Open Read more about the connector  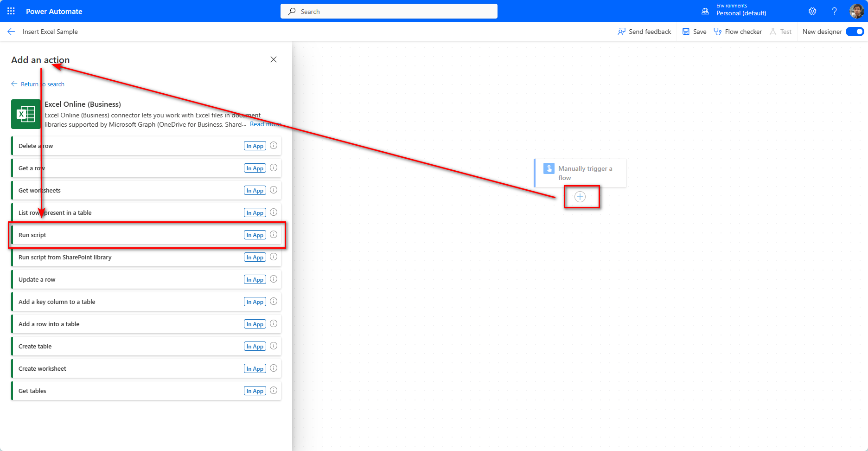[x=265, y=124]
